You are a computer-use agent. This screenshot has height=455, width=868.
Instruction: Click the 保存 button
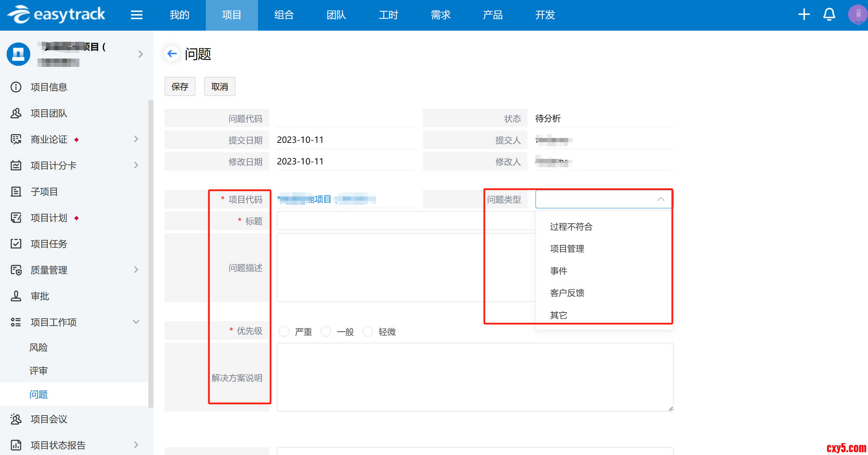coord(180,86)
